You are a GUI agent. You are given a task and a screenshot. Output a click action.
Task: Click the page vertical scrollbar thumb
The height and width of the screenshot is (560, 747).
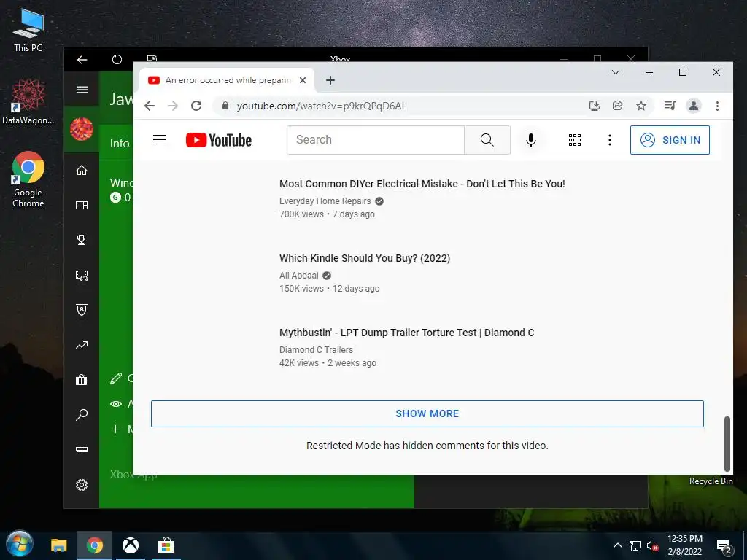[x=727, y=443]
